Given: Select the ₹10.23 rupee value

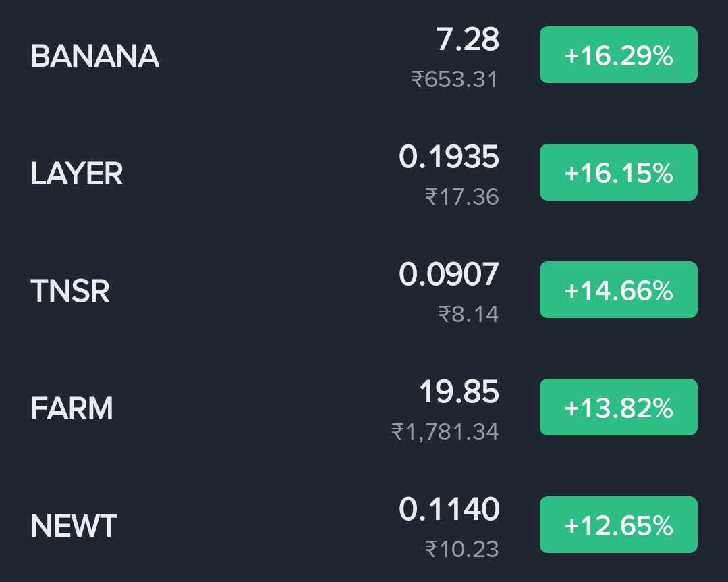Looking at the screenshot, I should click(x=462, y=550).
